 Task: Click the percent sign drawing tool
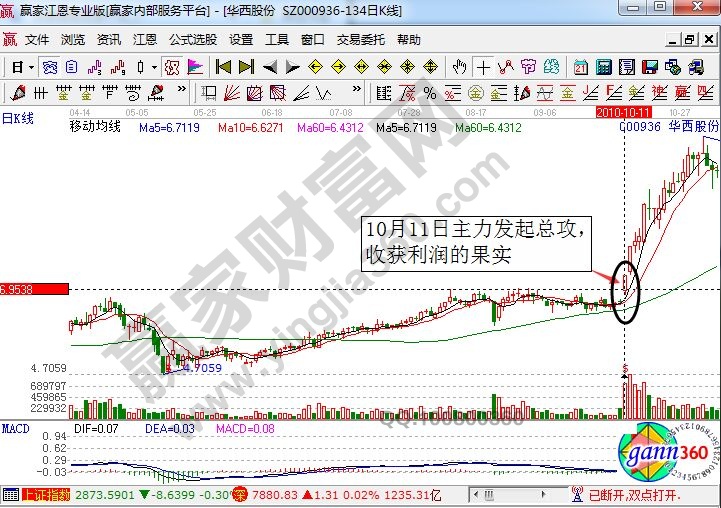[430, 93]
